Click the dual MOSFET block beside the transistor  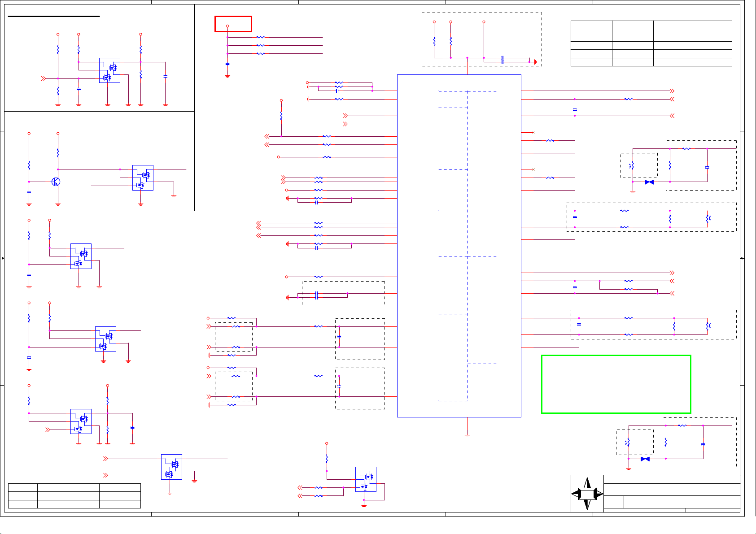(x=143, y=178)
